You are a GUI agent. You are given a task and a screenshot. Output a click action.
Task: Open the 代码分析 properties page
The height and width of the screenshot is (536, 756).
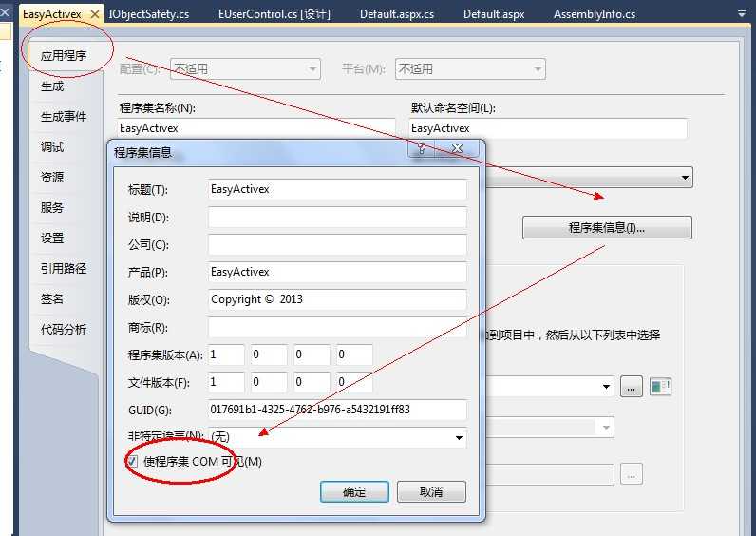(x=64, y=330)
